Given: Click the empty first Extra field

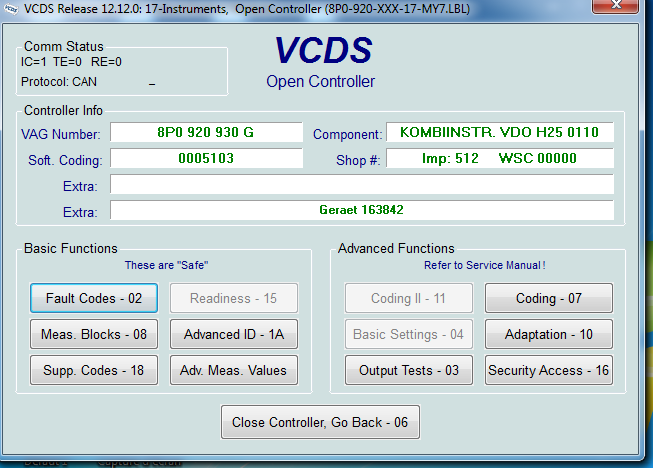Looking at the screenshot, I should point(362,184).
